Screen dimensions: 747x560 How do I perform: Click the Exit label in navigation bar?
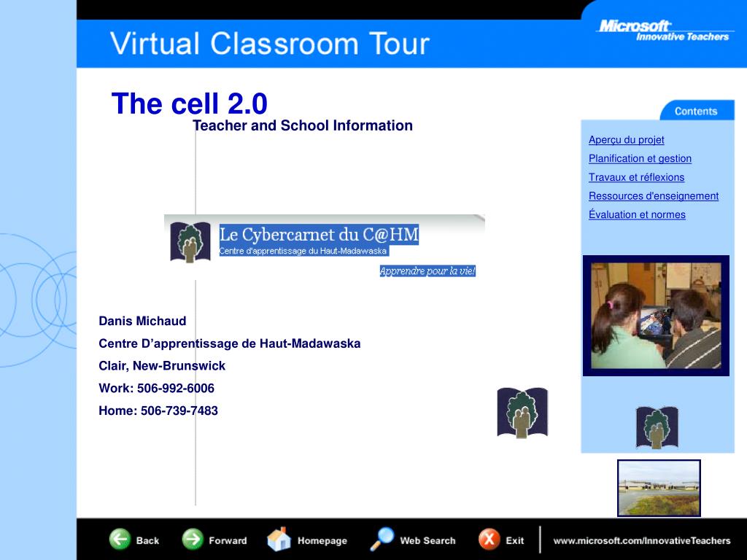point(514,540)
